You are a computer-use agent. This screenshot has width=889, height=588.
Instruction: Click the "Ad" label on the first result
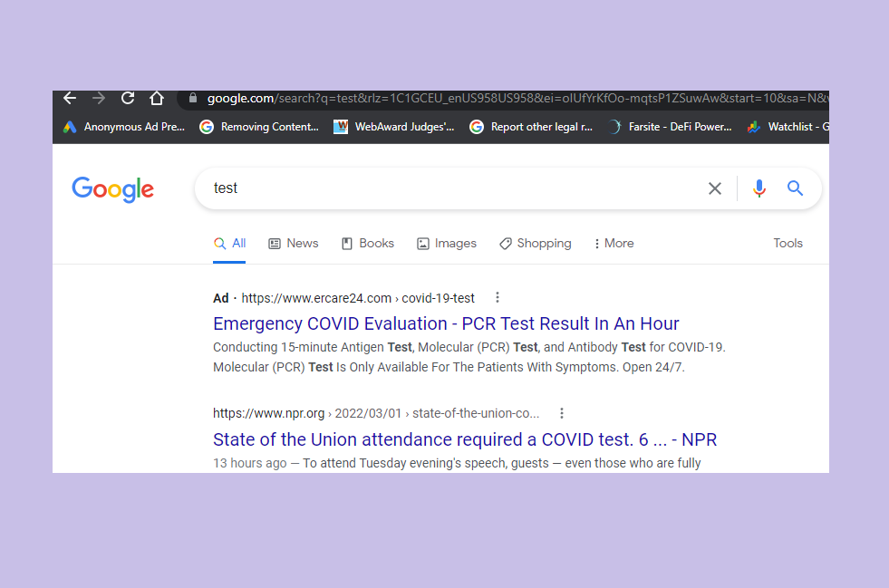coord(220,298)
